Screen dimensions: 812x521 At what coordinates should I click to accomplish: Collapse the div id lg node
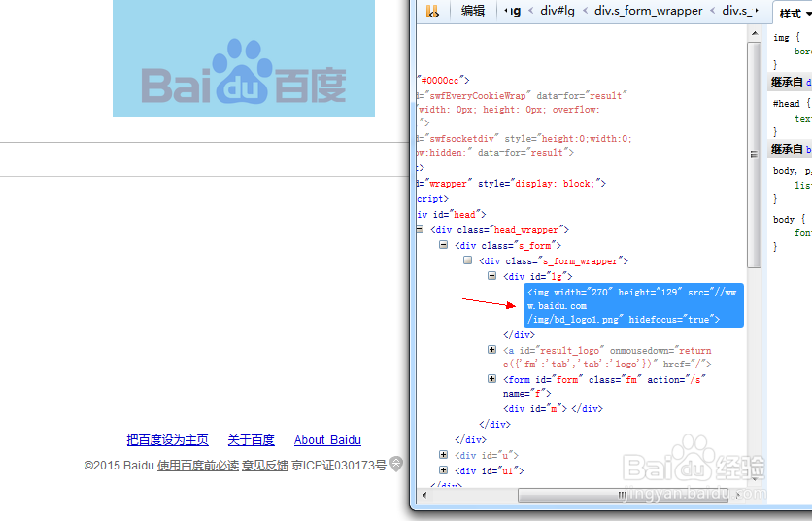click(492, 276)
